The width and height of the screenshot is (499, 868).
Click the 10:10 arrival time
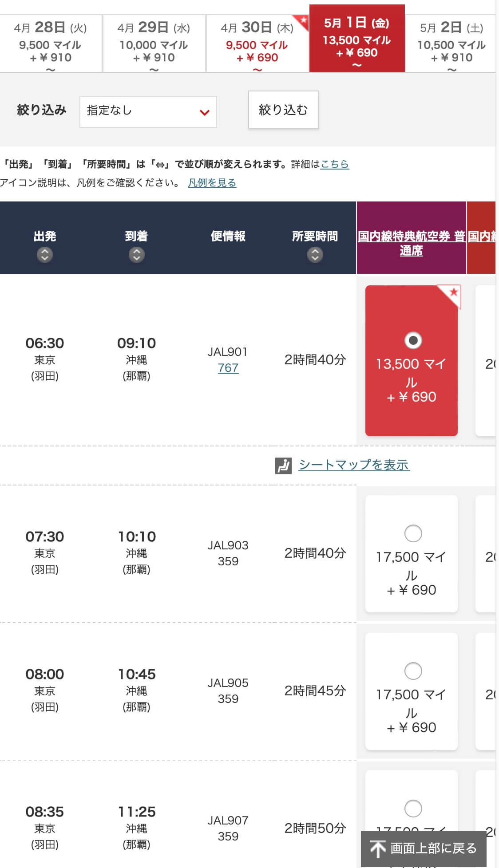pyautogui.click(x=137, y=537)
